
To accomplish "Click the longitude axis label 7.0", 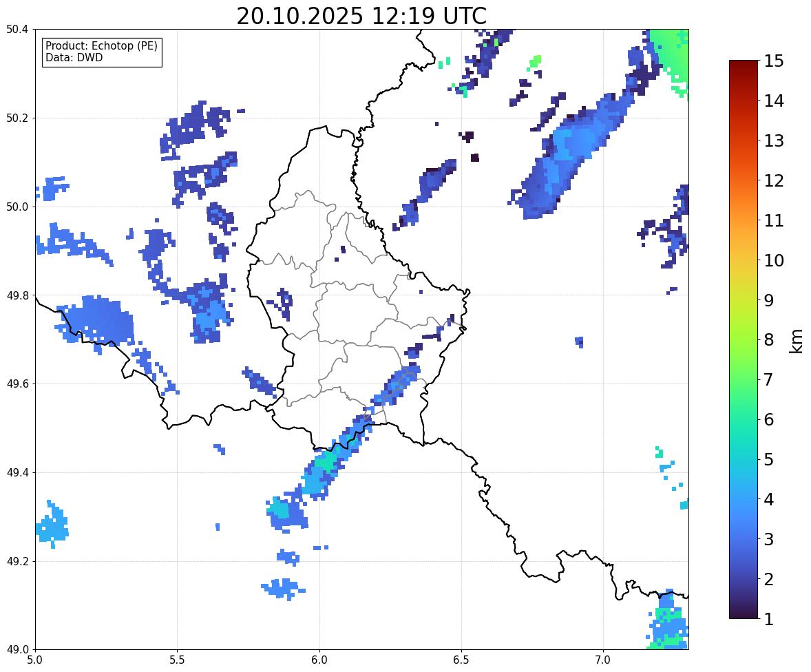I will [603, 660].
